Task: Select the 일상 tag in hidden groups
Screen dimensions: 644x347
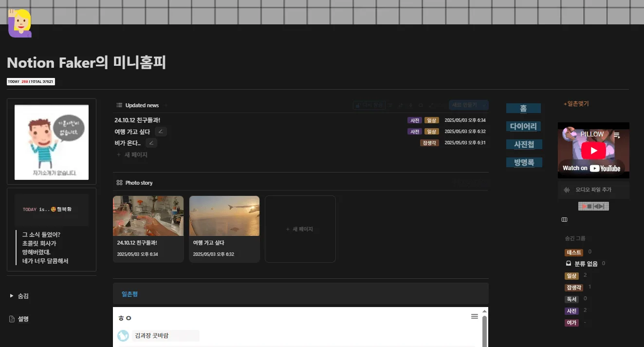Action: (x=571, y=276)
